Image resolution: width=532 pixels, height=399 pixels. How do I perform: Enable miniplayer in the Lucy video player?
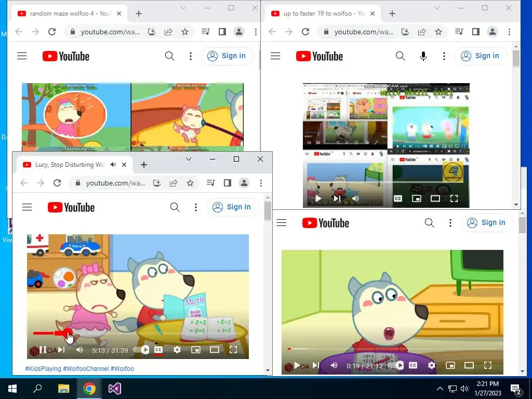click(x=196, y=350)
